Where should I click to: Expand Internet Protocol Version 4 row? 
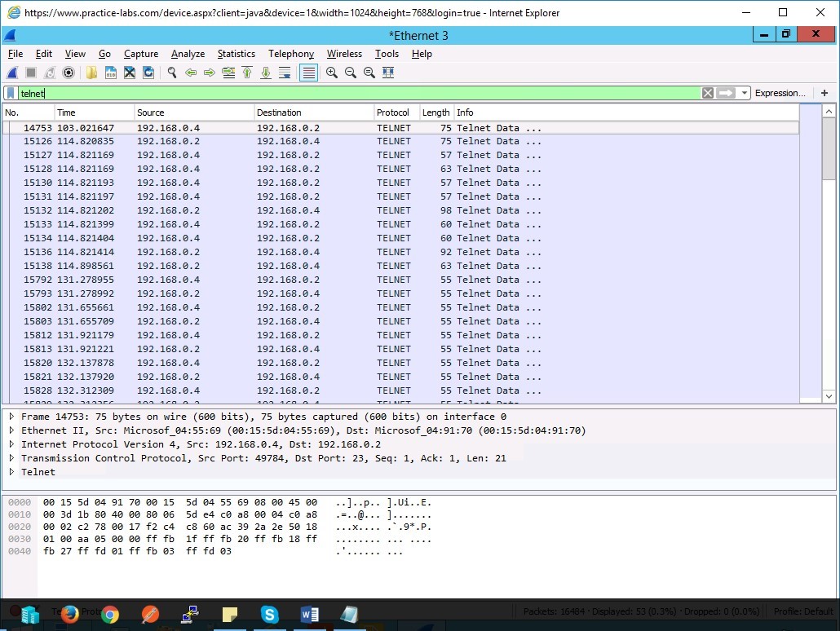tap(11, 444)
